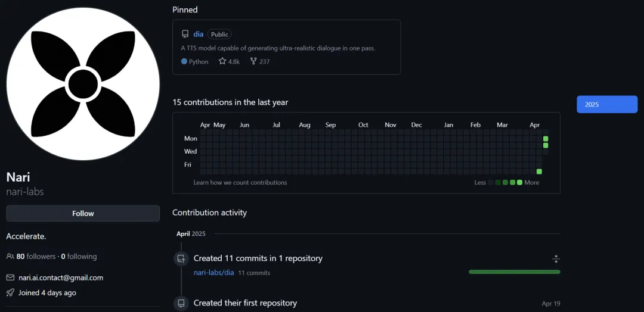Select the 2025 year filter button
This screenshot has height=312, width=644.
[607, 105]
